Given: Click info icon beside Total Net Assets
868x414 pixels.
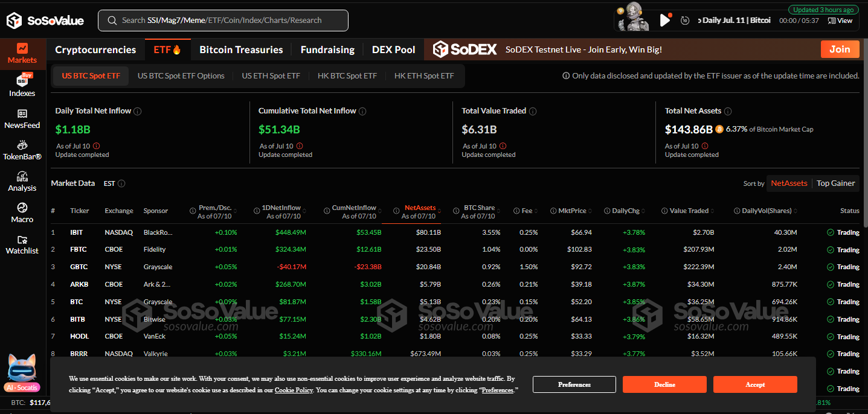Looking at the screenshot, I should (x=728, y=111).
